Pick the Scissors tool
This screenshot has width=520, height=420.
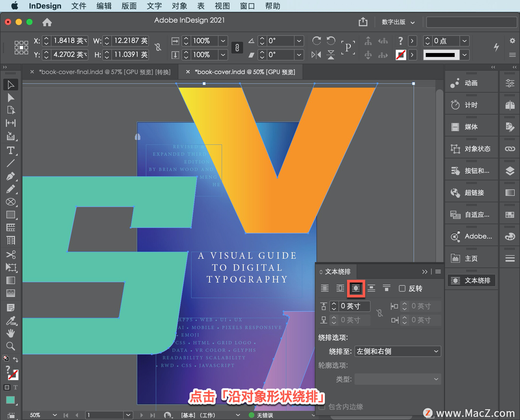click(11, 254)
